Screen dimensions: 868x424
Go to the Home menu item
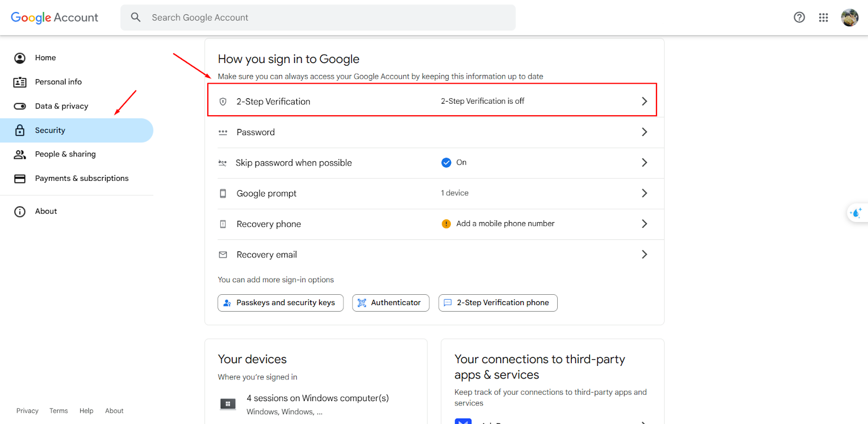76,58
